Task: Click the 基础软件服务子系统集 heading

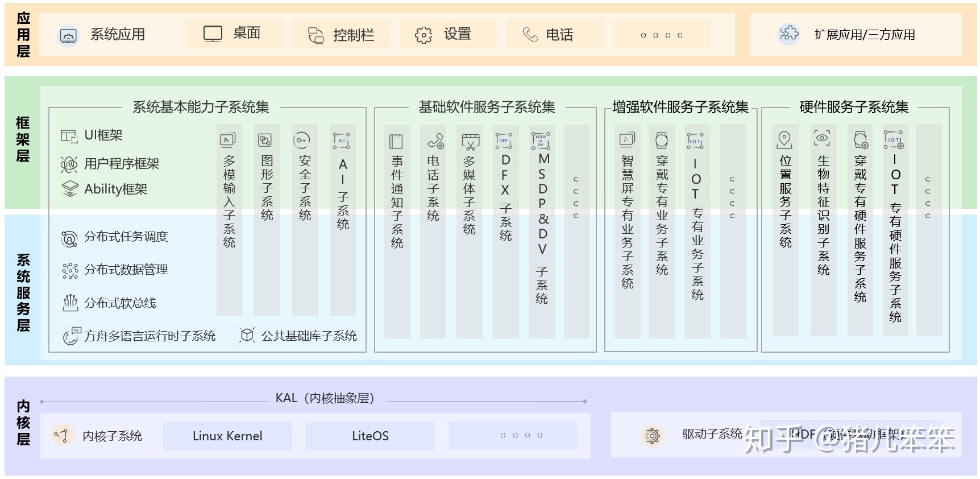Action: [x=487, y=107]
